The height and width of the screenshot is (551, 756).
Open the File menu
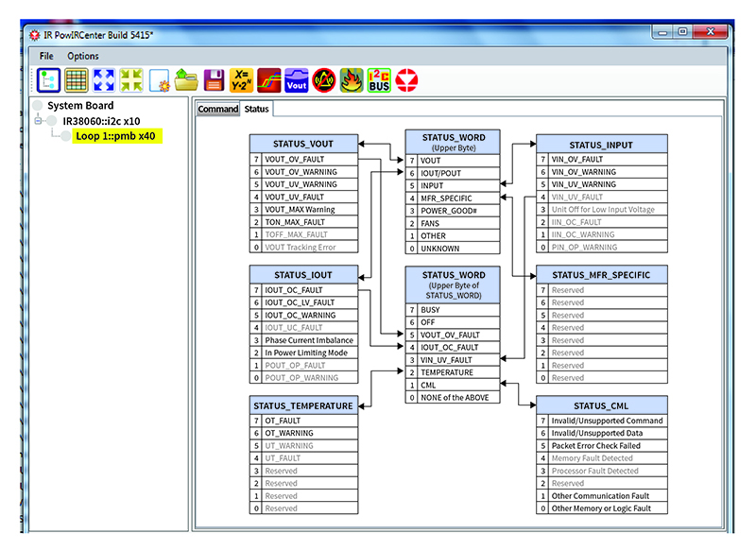pyautogui.click(x=46, y=56)
